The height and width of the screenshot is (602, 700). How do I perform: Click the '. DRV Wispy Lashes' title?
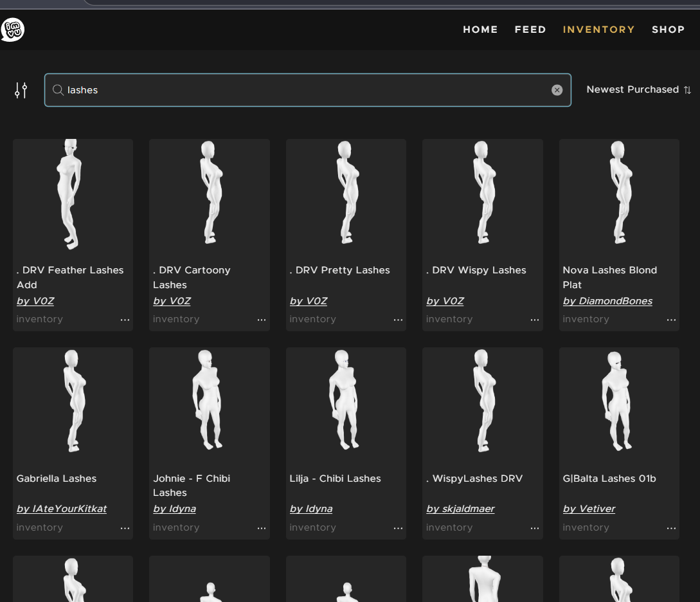[x=476, y=270]
